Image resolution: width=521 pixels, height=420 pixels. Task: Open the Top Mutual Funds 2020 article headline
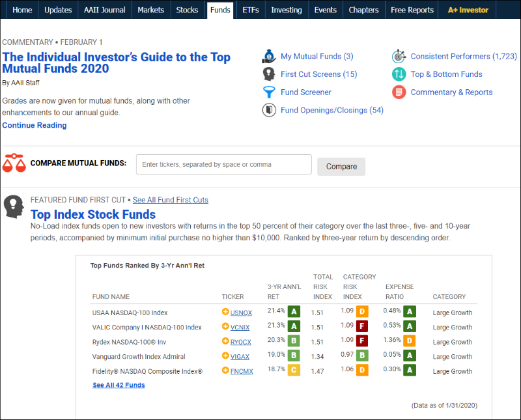click(x=117, y=63)
